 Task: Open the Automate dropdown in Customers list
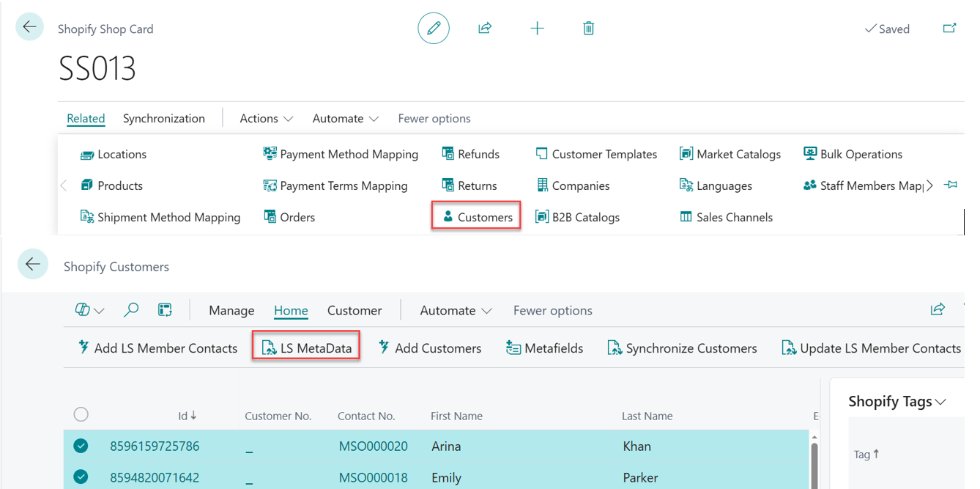(456, 311)
